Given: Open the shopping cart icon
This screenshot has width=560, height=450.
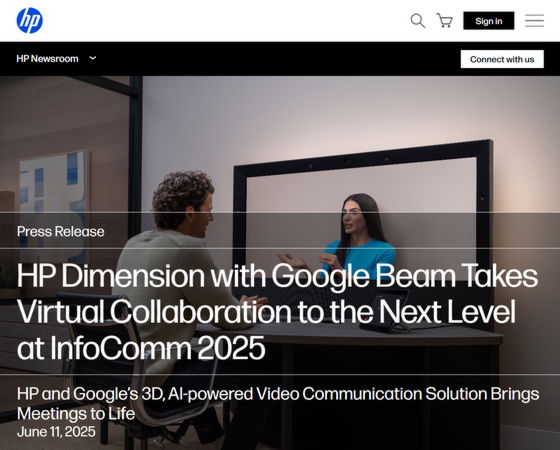Looking at the screenshot, I should pos(445,21).
